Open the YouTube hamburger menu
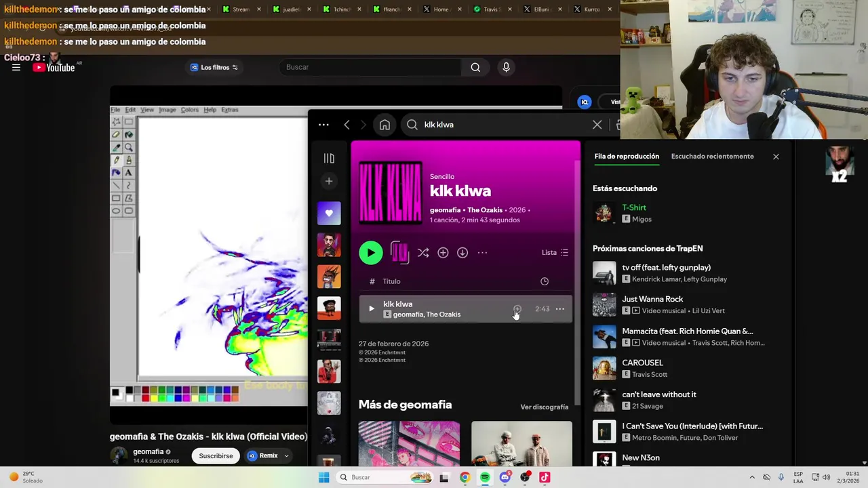The width and height of the screenshot is (868, 488). pyautogui.click(x=16, y=67)
